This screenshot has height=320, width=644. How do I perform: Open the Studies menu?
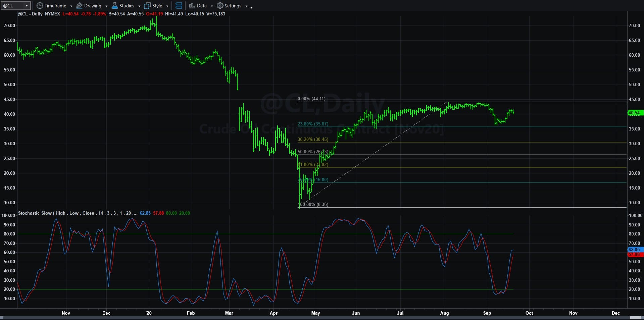(x=126, y=6)
